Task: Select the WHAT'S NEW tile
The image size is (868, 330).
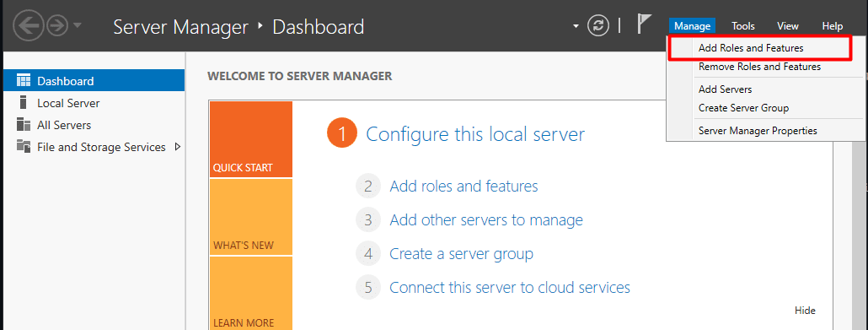Action: click(251, 217)
